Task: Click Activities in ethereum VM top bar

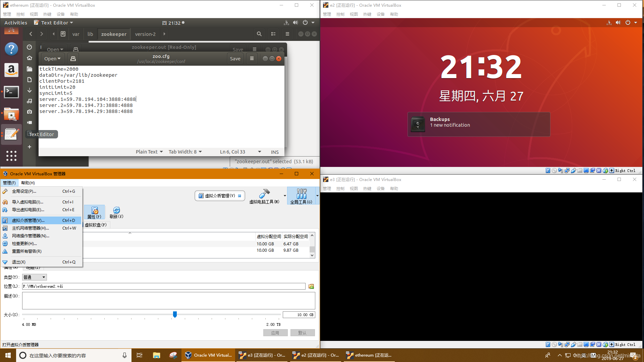Action: pos(16,23)
